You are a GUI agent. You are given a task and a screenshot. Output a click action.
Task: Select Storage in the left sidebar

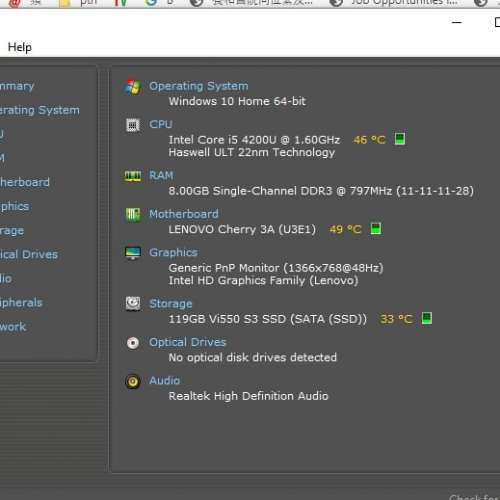pos(12,231)
